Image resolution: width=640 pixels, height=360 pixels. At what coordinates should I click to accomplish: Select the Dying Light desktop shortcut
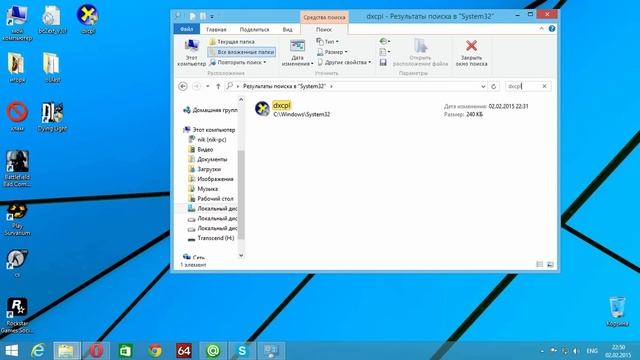click(52, 117)
